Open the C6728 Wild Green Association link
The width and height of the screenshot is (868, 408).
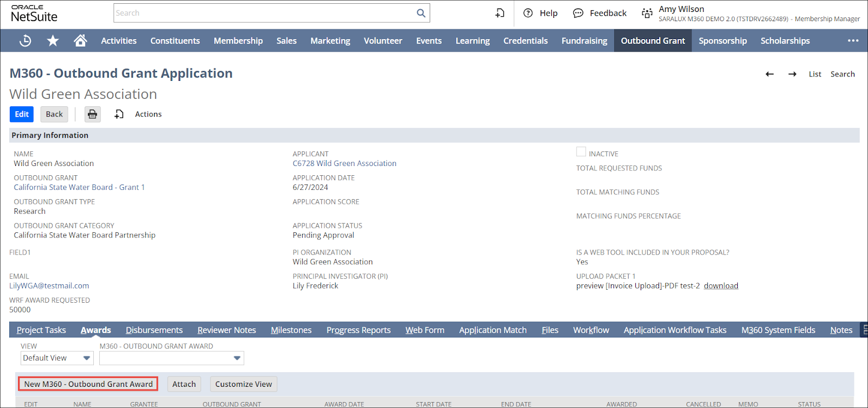tap(344, 163)
